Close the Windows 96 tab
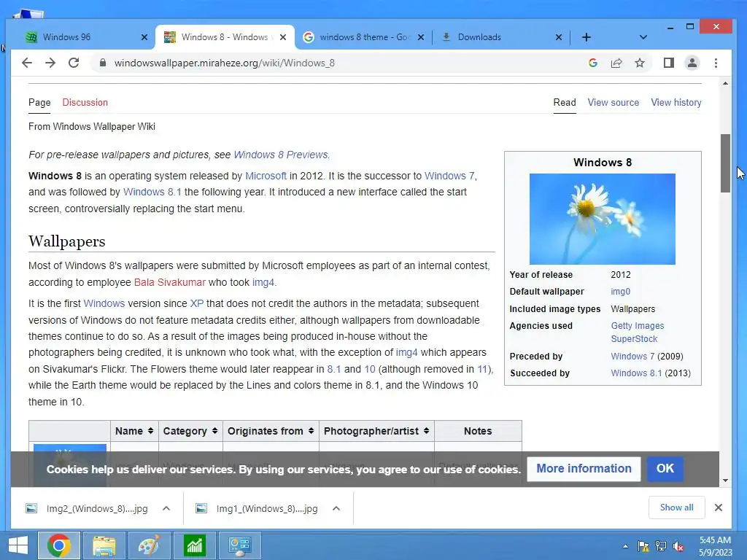Image resolution: width=747 pixels, height=560 pixels. (144, 37)
